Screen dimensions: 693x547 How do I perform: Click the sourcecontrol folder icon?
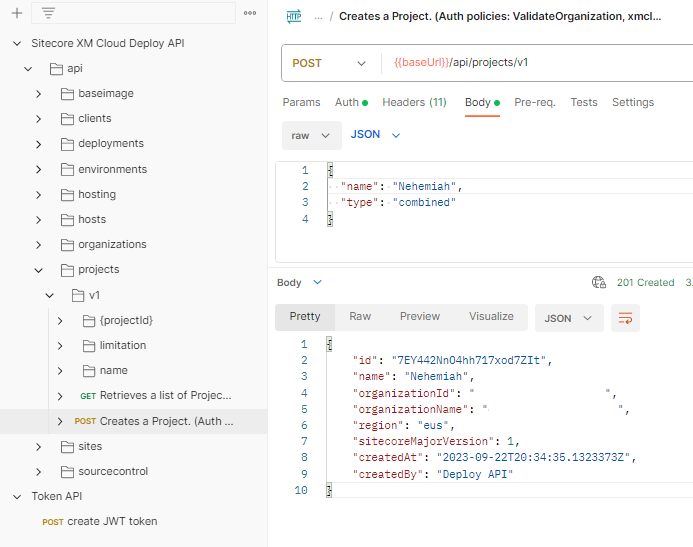pos(67,472)
